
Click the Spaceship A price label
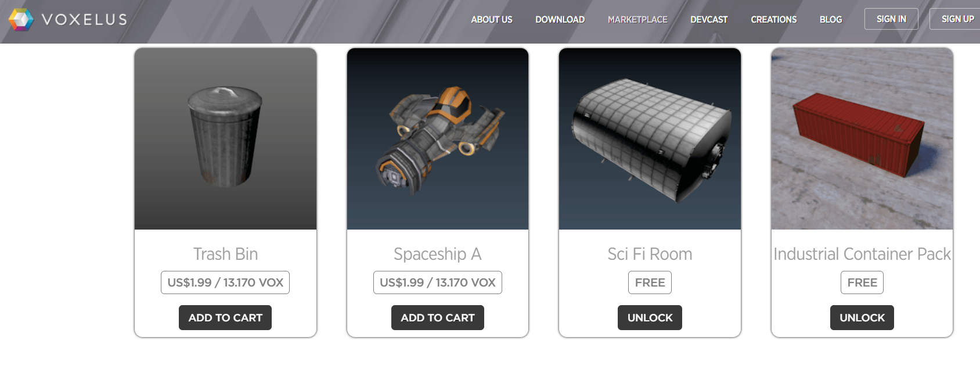point(438,282)
